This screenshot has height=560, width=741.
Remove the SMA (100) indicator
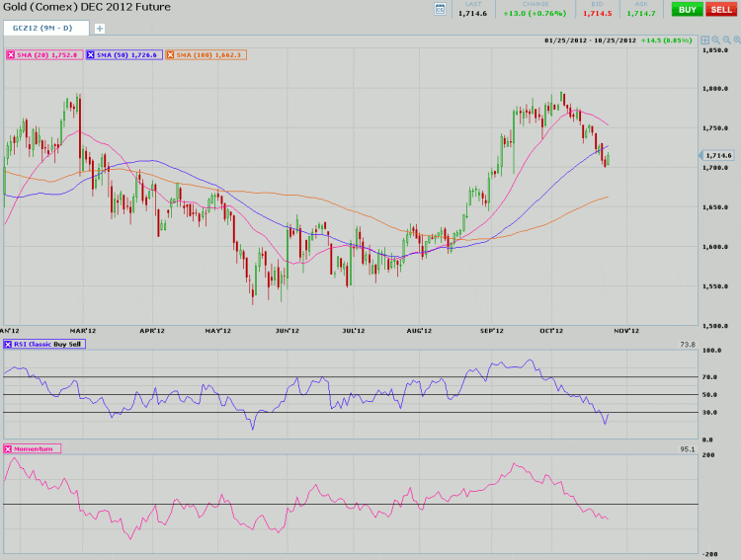coord(169,54)
